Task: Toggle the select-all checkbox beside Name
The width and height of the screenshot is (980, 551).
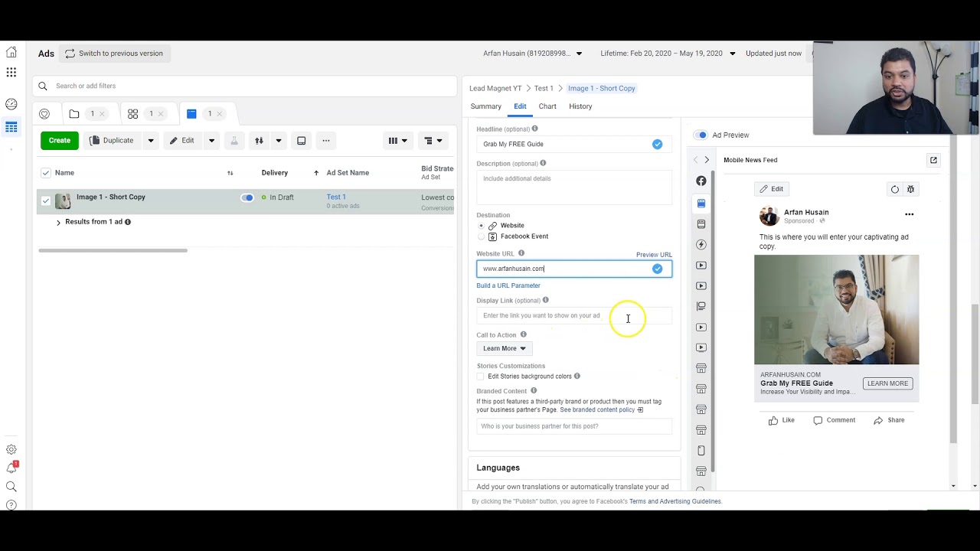Action: tap(46, 173)
